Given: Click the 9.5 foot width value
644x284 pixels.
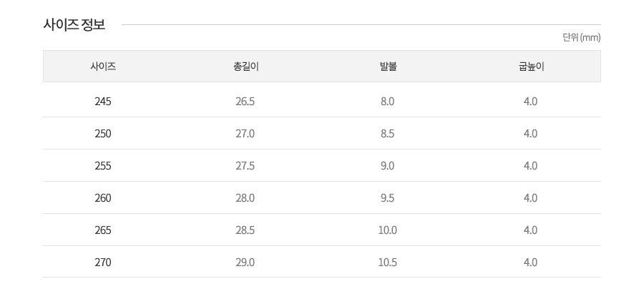Looking at the screenshot, I should pyautogui.click(x=388, y=198).
